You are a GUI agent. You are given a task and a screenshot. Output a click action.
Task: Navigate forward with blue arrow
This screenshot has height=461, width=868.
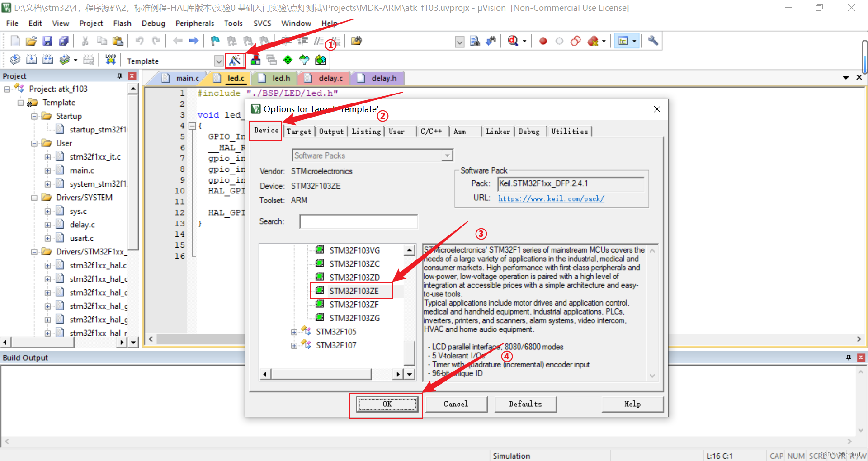point(194,41)
